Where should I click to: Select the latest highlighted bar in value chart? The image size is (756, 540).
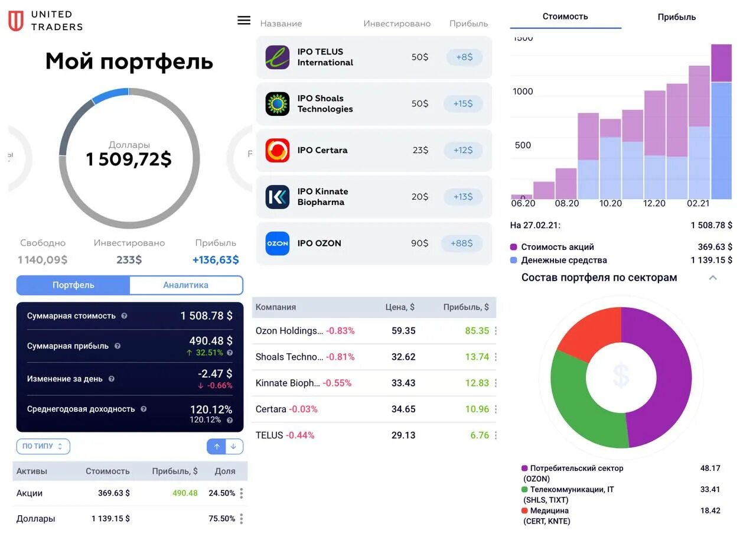(x=721, y=122)
